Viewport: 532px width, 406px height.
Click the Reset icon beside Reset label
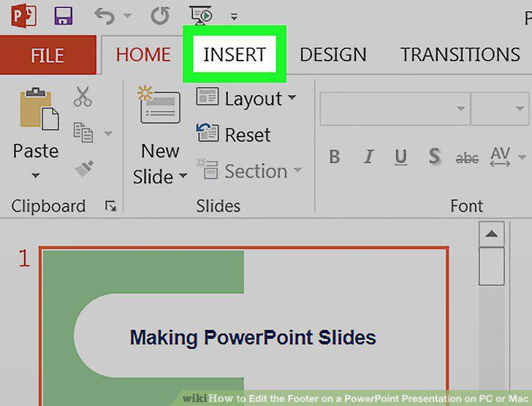tap(208, 132)
